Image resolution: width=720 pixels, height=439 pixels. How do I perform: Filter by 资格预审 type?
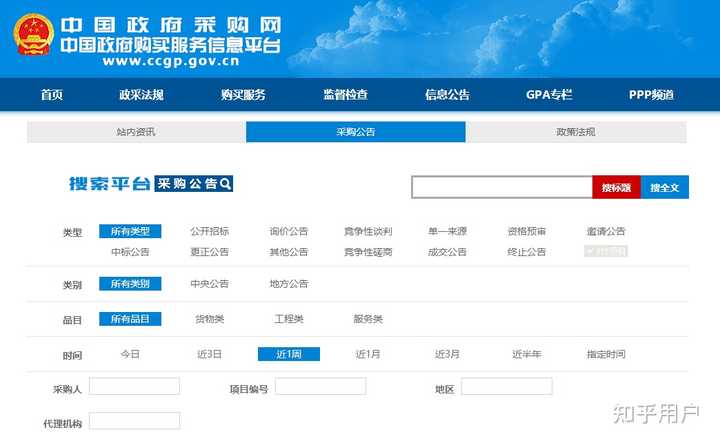coord(527,231)
